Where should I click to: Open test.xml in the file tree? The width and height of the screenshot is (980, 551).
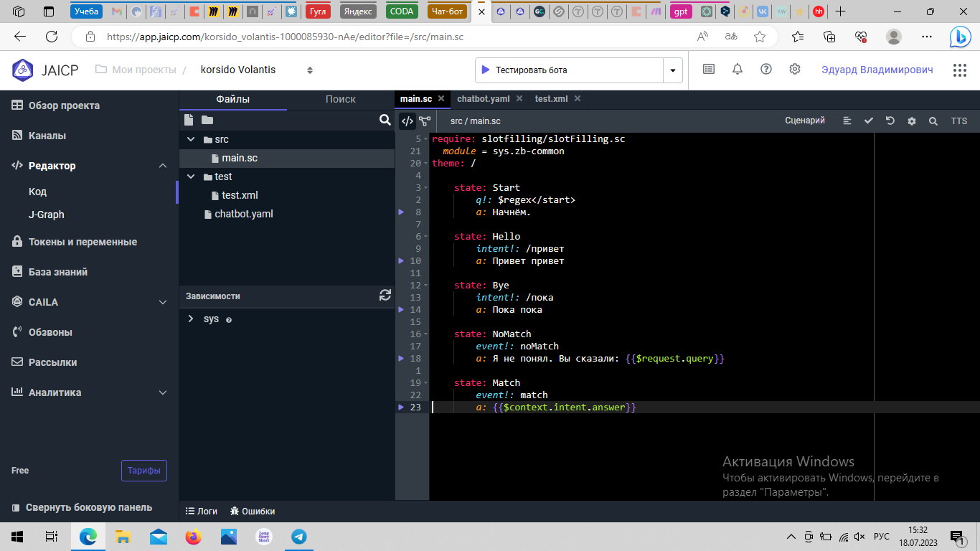240,195
